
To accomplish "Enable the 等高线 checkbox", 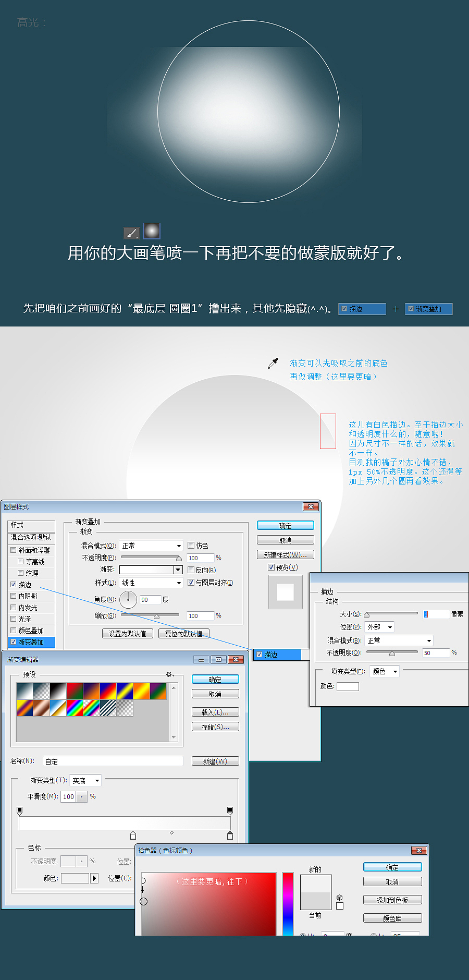I will click(x=21, y=562).
